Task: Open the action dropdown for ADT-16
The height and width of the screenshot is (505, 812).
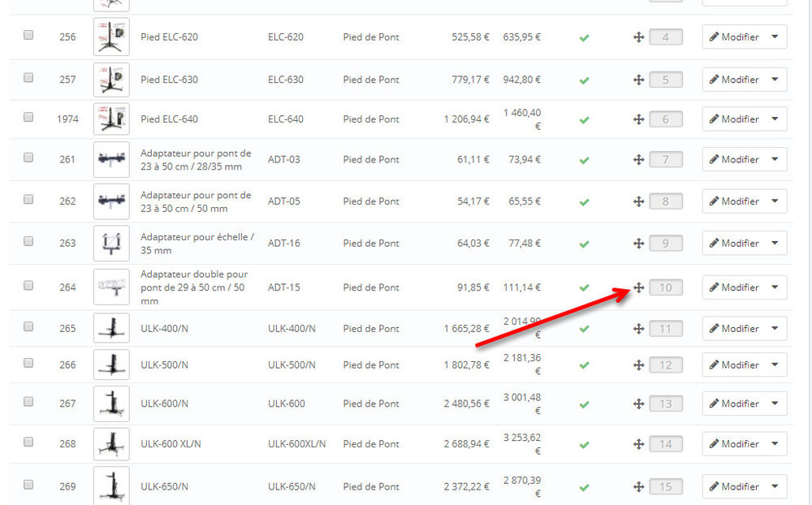Action: coord(775,243)
